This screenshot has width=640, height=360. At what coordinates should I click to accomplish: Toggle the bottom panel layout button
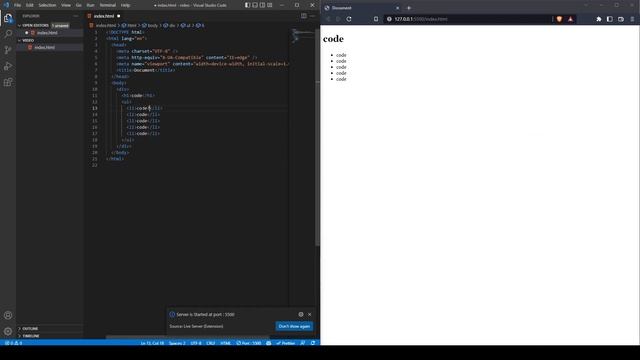pos(255,5)
